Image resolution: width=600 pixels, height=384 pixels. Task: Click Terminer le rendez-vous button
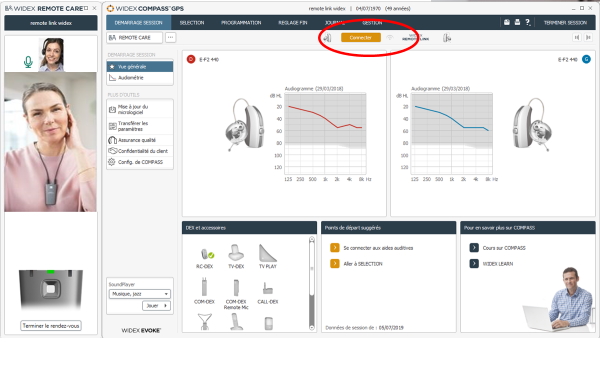click(51, 326)
